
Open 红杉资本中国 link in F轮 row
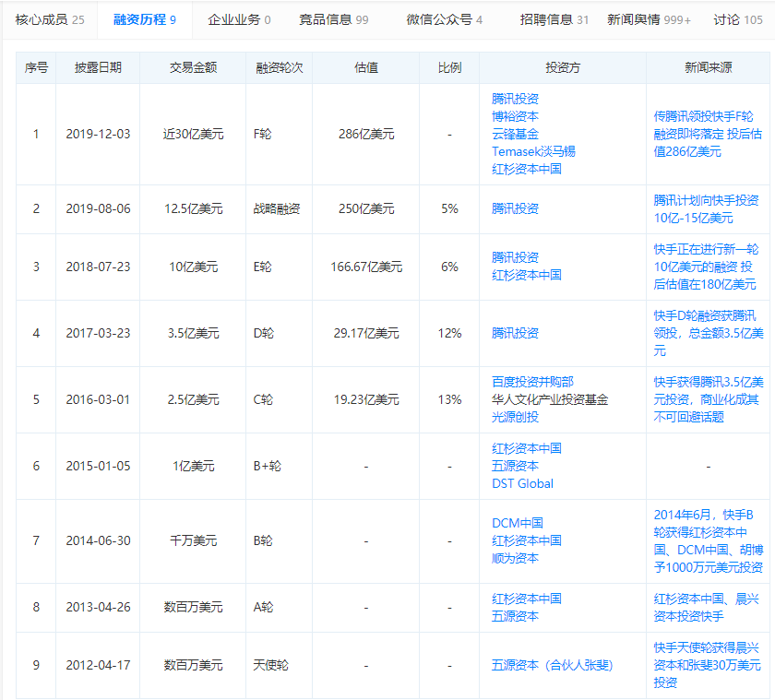pos(527,169)
